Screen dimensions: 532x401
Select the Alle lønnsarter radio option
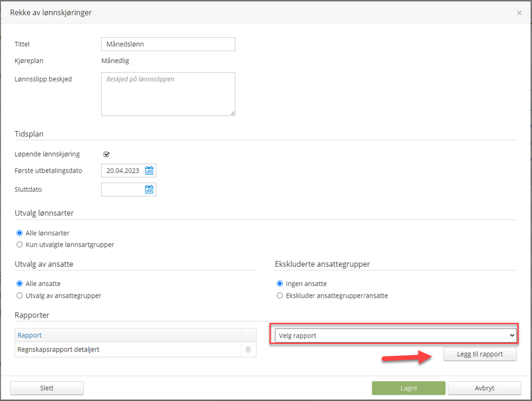click(x=20, y=233)
